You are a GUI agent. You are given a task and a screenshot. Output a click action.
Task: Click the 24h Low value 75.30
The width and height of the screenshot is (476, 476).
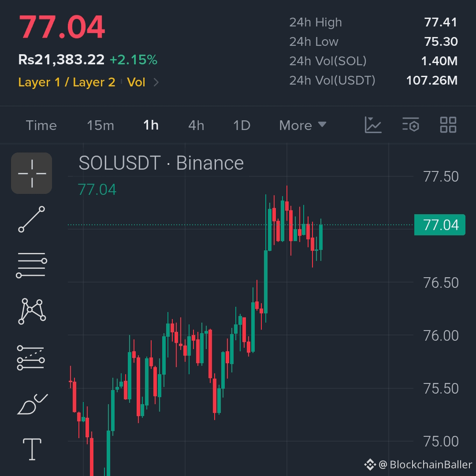click(x=441, y=41)
